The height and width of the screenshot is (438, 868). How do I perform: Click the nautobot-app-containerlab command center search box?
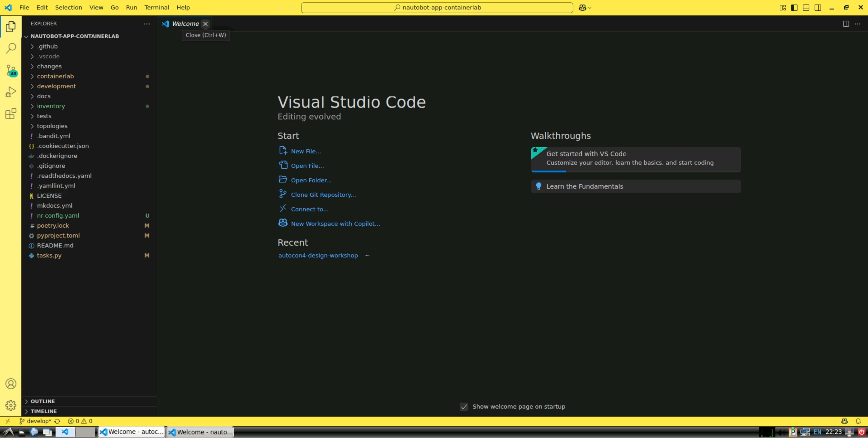tap(437, 7)
